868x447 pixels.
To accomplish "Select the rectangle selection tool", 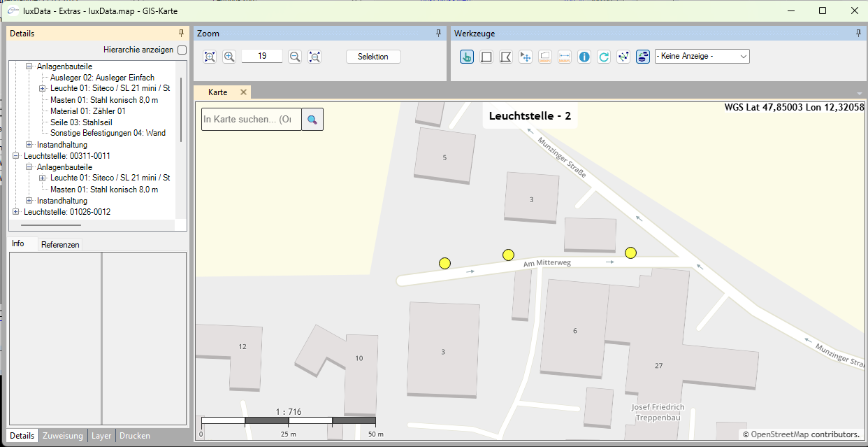I will pyautogui.click(x=486, y=57).
